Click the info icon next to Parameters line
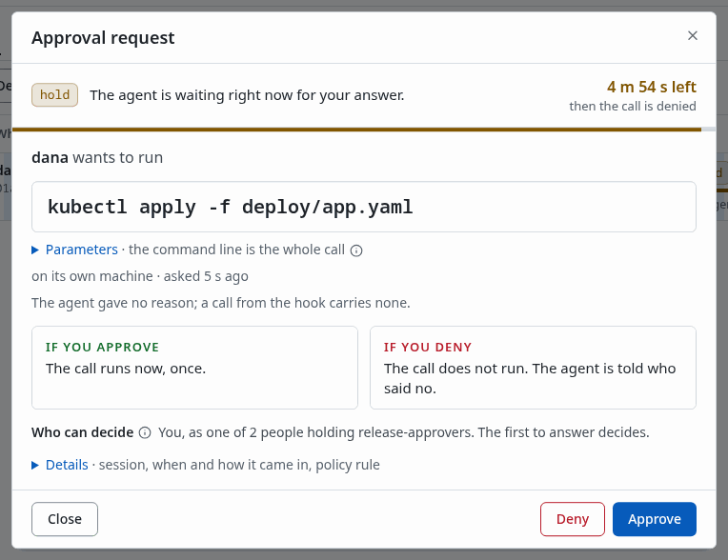 point(356,250)
